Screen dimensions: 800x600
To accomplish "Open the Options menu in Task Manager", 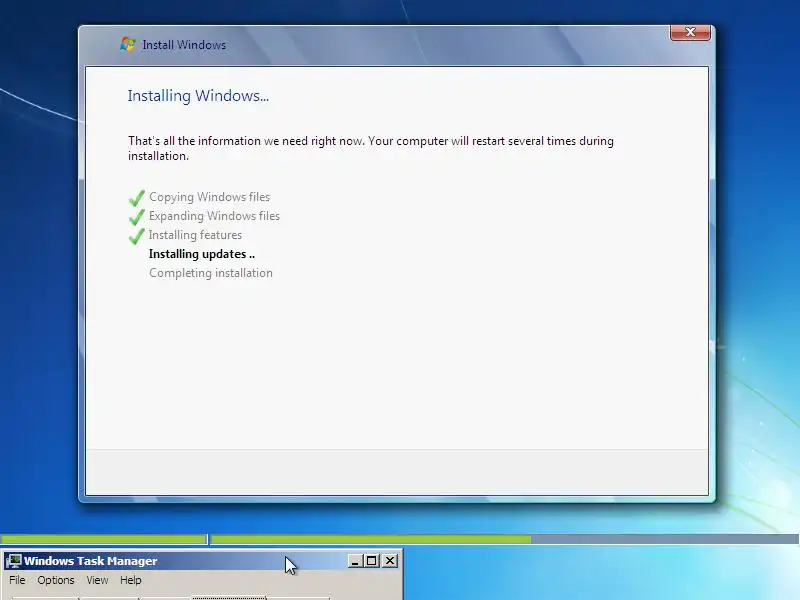I will pos(56,580).
